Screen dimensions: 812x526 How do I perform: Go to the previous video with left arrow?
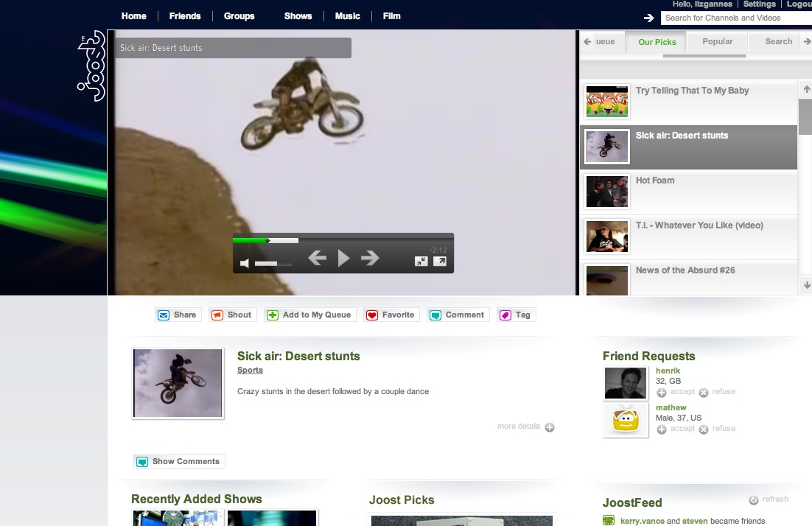[x=317, y=258]
